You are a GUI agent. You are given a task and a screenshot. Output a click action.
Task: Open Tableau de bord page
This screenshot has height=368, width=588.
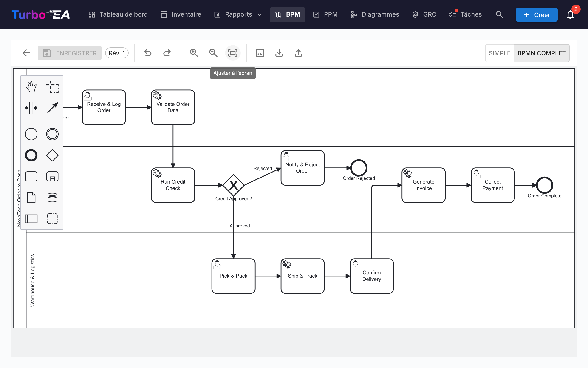coord(118,14)
